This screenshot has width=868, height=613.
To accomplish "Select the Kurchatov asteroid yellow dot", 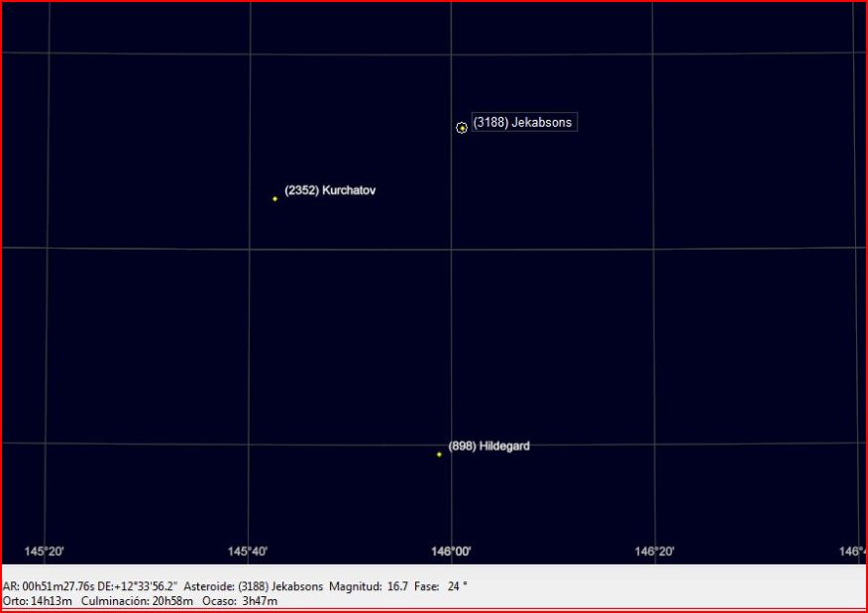I will point(274,199).
